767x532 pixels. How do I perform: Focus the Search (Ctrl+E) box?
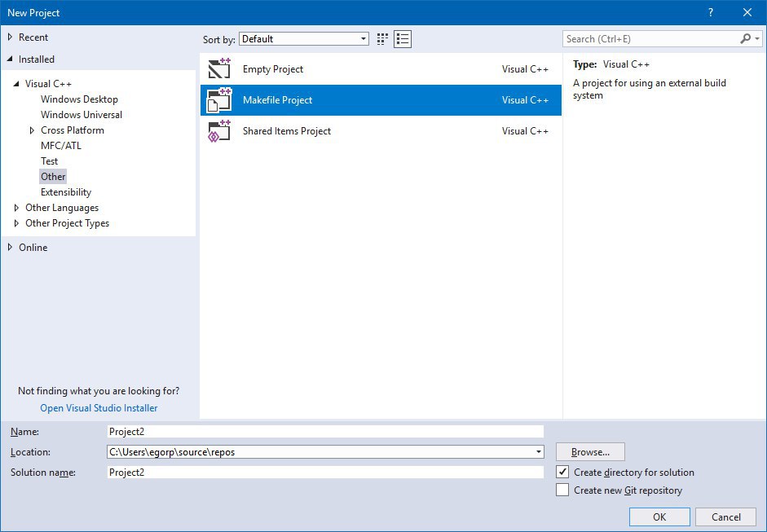pos(650,38)
